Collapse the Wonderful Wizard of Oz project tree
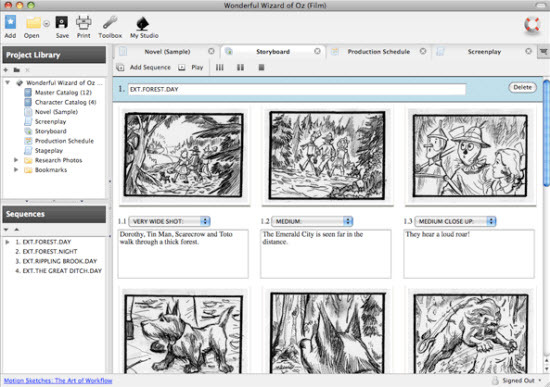Screen dimensions: 550x387 [x=7, y=82]
